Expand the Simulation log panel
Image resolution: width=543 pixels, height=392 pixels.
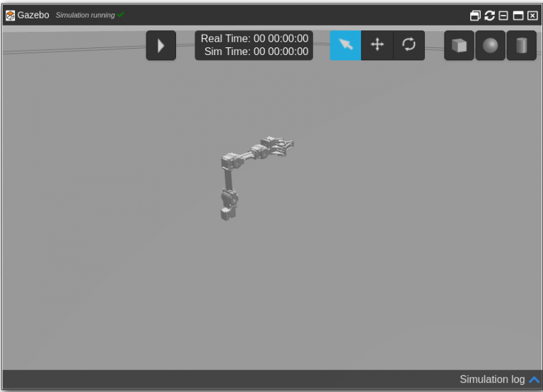point(534,379)
